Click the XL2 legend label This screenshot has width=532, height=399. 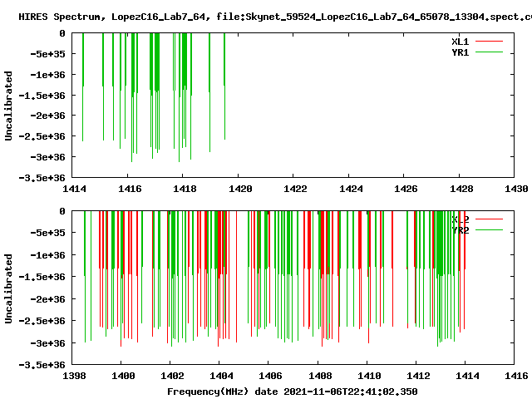(x=460, y=219)
